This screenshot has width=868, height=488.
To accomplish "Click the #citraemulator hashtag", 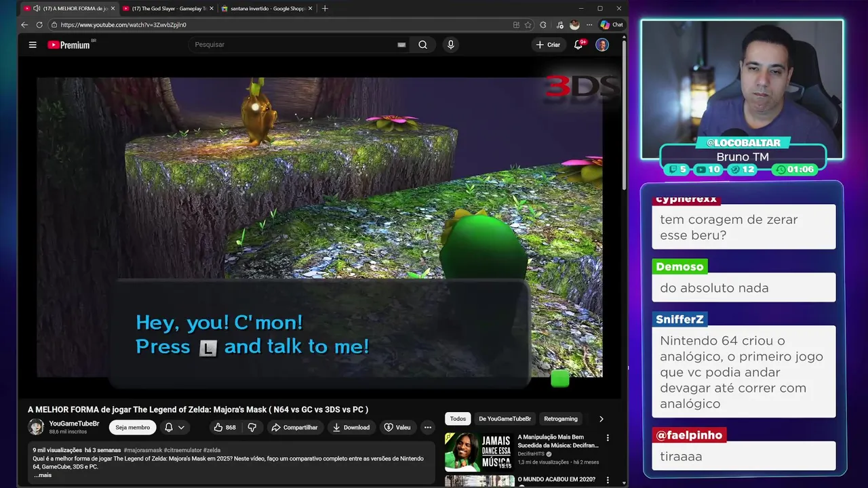I will [x=182, y=450].
